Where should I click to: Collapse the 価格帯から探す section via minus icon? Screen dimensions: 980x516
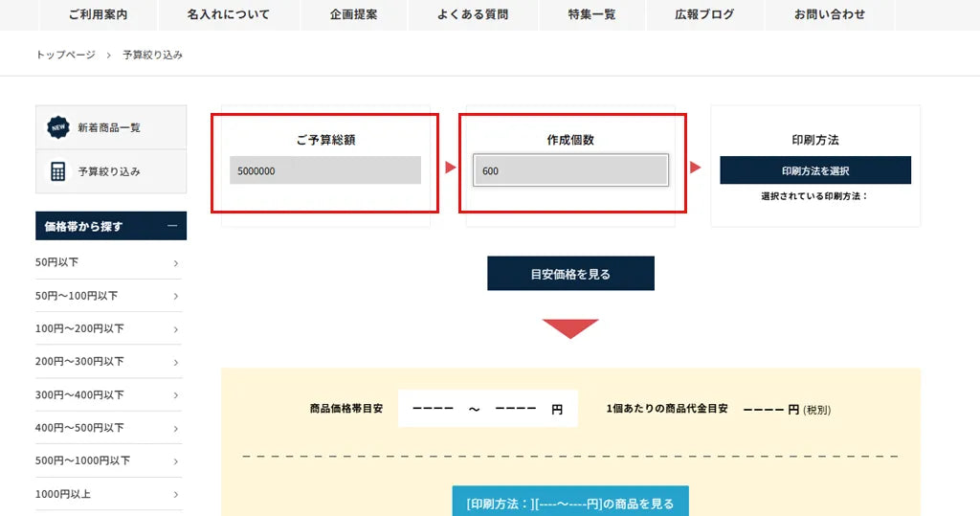pyautogui.click(x=172, y=226)
